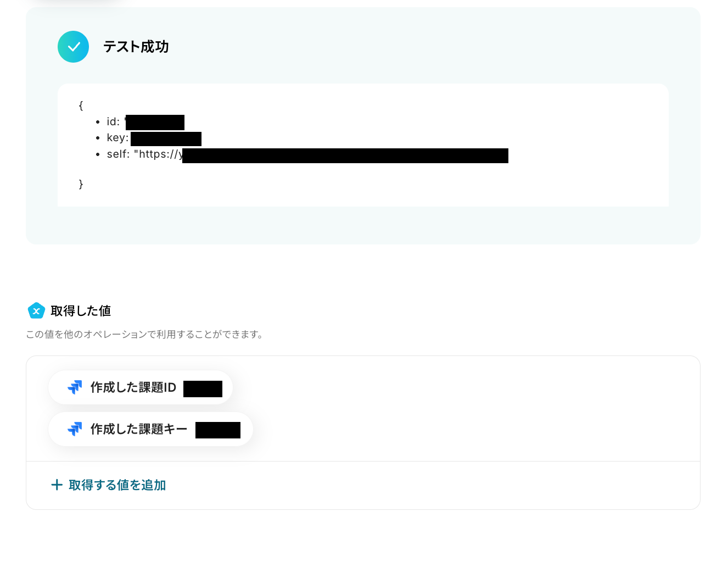Click the closing curly brace of JSON
Viewport: 728px width, 567px height.
tap(81, 184)
